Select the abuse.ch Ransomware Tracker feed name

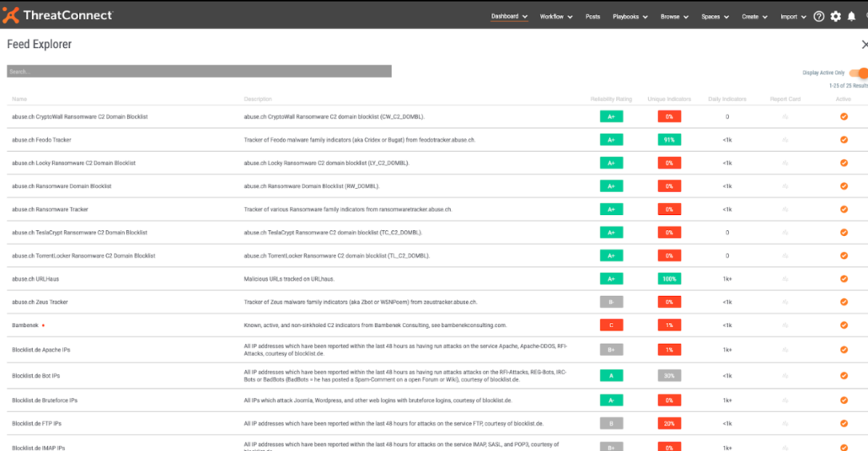[50, 210]
